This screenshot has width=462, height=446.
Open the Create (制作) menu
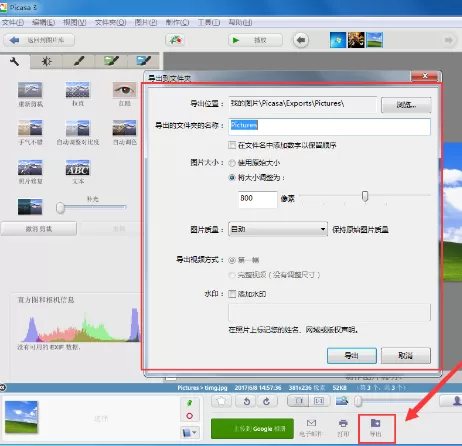[177, 22]
